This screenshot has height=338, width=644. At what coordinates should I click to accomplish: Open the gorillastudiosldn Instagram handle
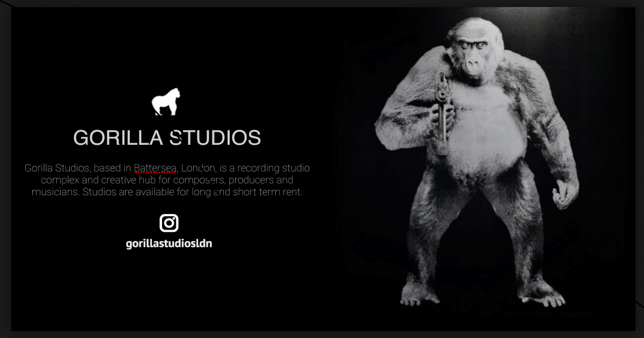[x=169, y=244]
